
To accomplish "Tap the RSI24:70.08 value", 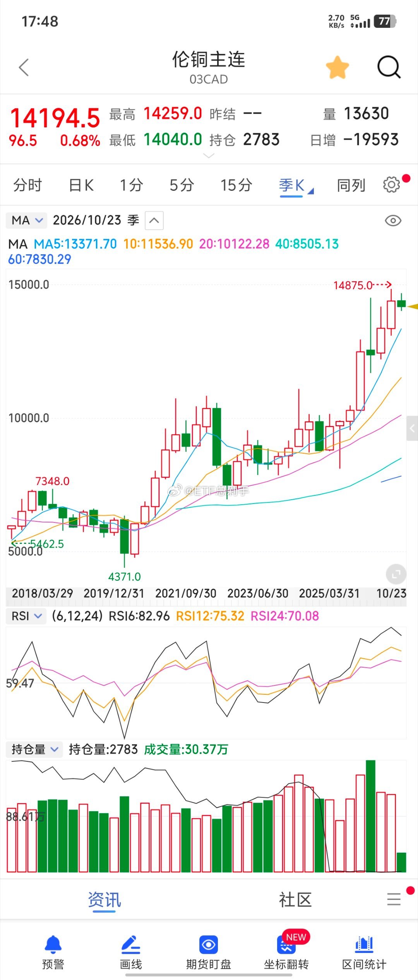I will (x=285, y=616).
